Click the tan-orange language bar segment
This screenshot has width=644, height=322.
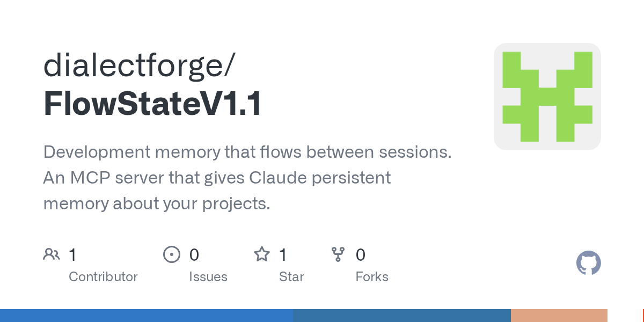click(x=559, y=316)
